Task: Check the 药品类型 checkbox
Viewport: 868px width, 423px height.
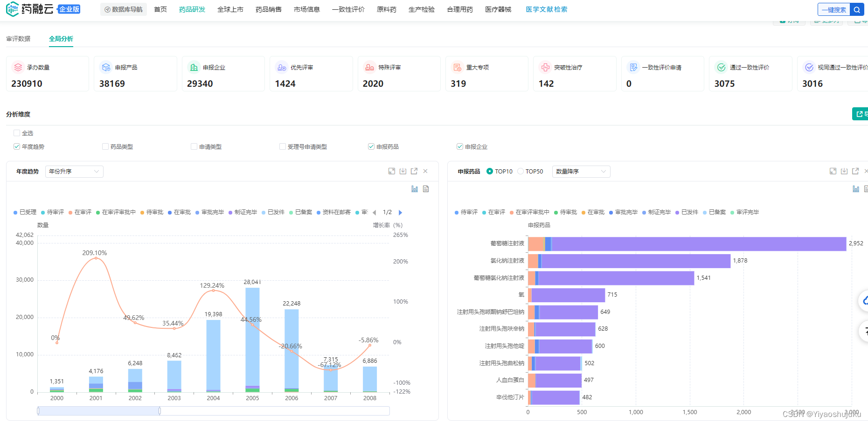Action: (x=105, y=146)
